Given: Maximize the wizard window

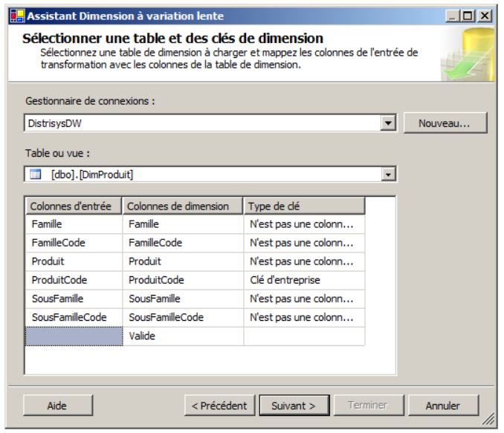Looking at the screenshot, I should point(467,16).
